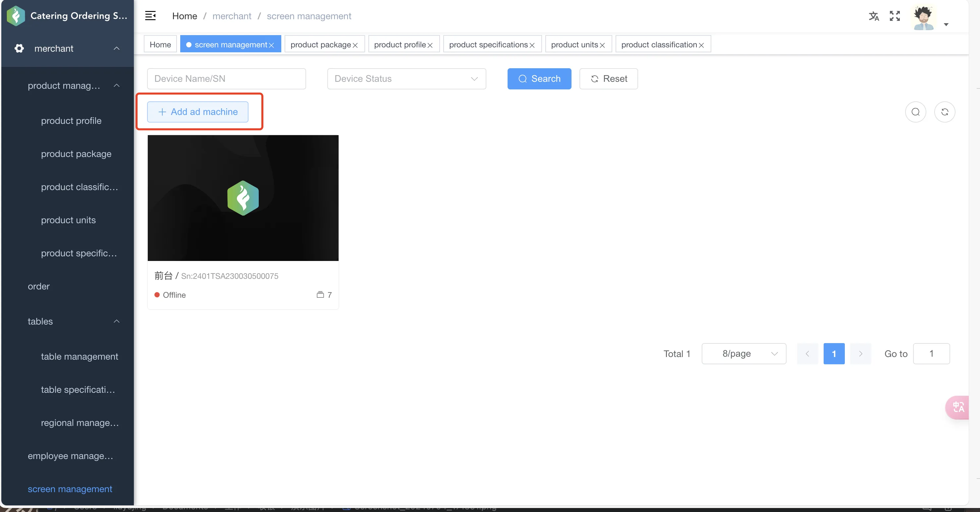Select screen management in the sidebar

point(70,489)
